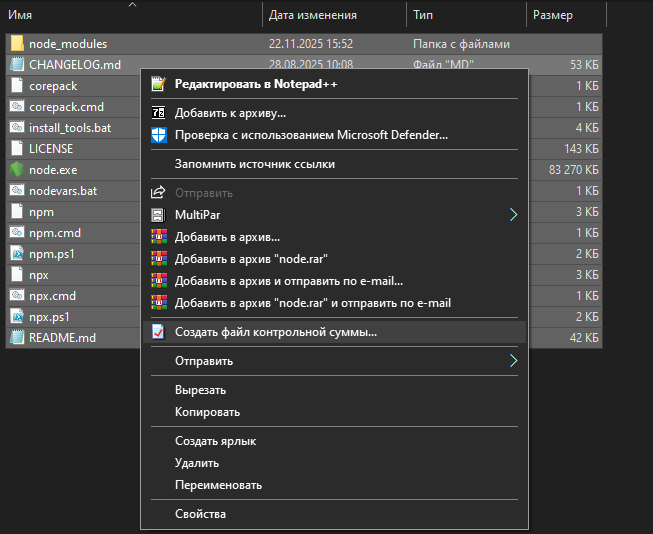Image resolution: width=653 pixels, height=534 pixels.
Task: Click the npx blank file icon
Action: tap(17, 274)
